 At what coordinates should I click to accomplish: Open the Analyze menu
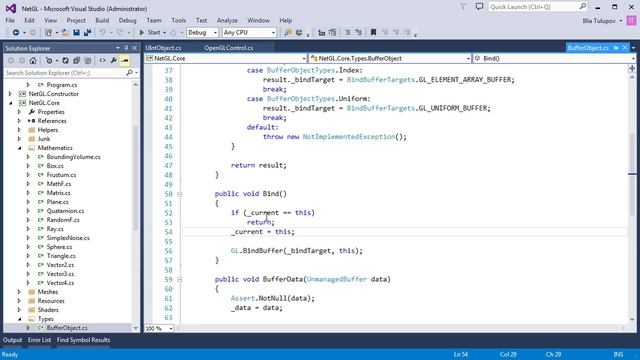coord(227,20)
